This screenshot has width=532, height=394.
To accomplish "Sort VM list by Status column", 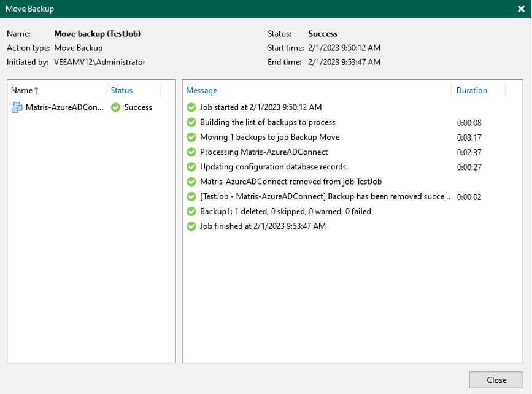I will click(x=121, y=90).
